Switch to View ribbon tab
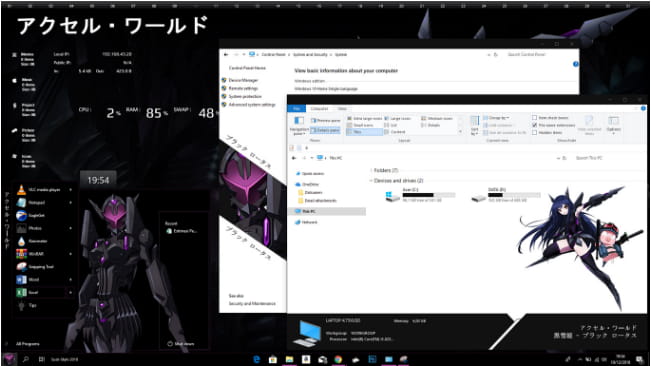The width and height of the screenshot is (651, 366). tap(342, 109)
